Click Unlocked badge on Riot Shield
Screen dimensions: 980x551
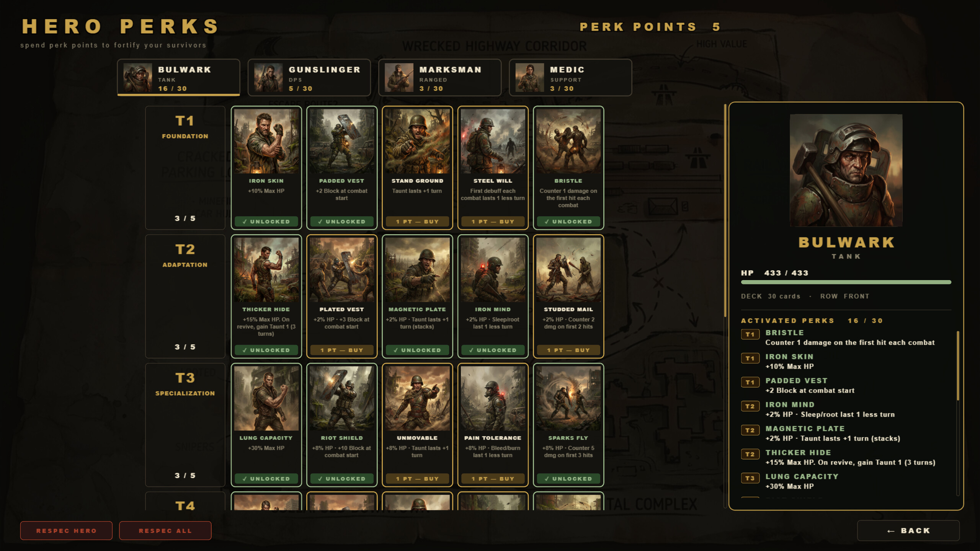click(x=342, y=479)
